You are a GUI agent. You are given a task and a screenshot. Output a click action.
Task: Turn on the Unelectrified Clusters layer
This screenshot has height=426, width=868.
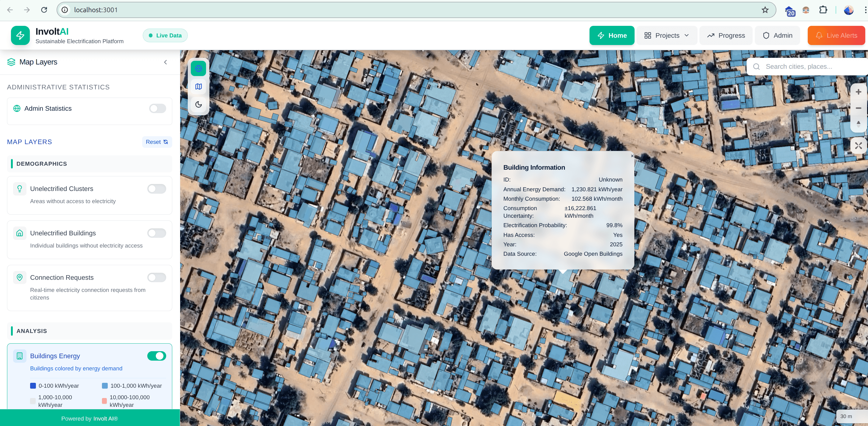pos(156,189)
